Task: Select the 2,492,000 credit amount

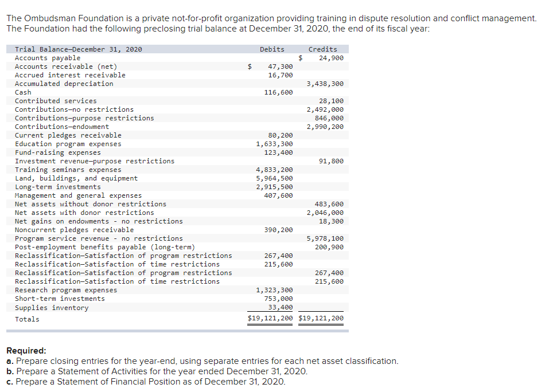Action: click(325, 109)
